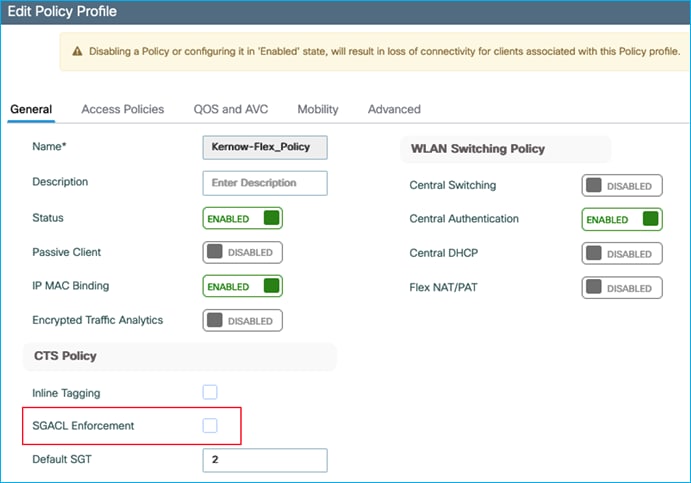Screen dimensions: 691x483
Task: Click the Name field with Kernow-Flex_Policy
Action: (265, 147)
